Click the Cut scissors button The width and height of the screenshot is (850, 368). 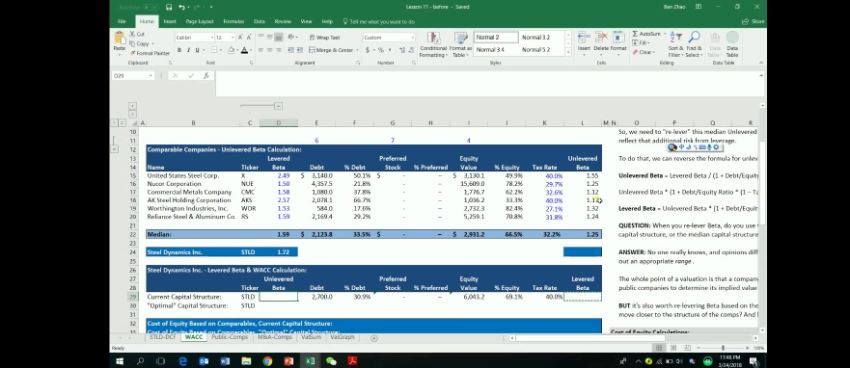pos(138,34)
